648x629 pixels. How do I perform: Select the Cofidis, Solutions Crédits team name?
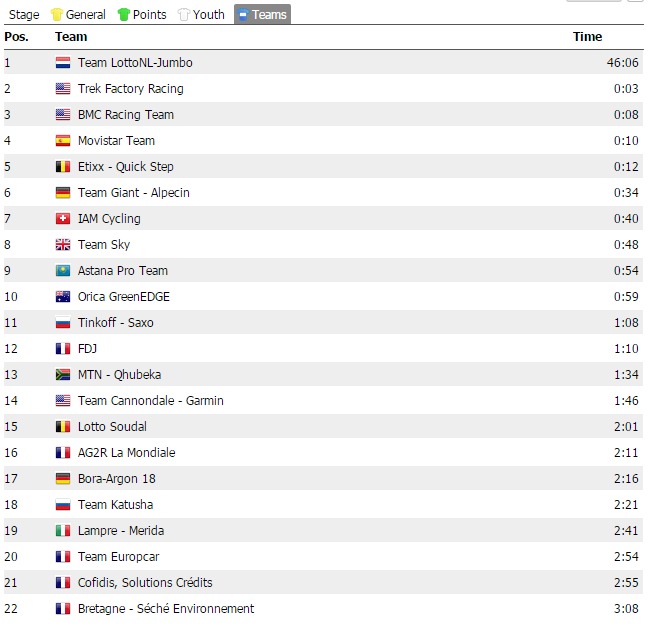pos(145,583)
